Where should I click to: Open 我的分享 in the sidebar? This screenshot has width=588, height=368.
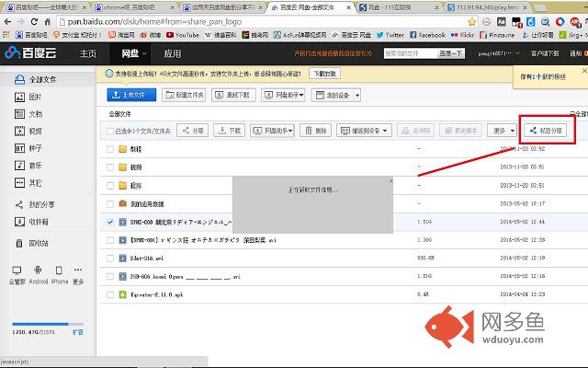(35, 204)
